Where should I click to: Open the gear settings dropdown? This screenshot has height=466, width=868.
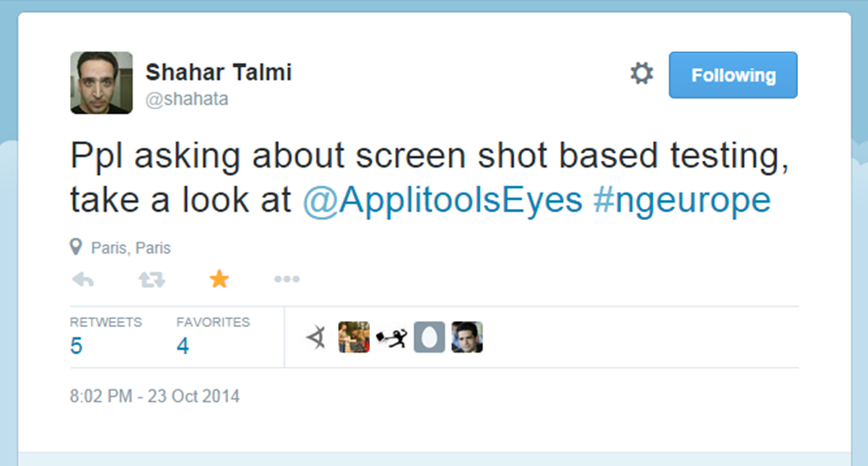coord(641,74)
